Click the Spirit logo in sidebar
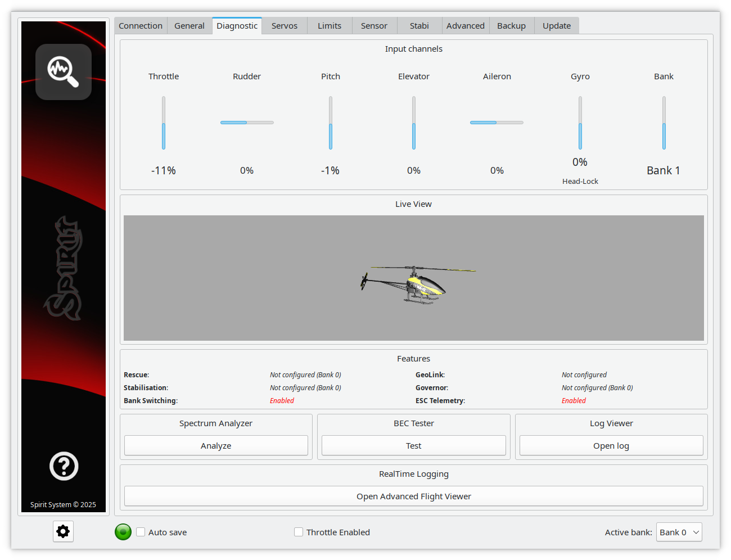The height and width of the screenshot is (560, 731). click(x=64, y=269)
